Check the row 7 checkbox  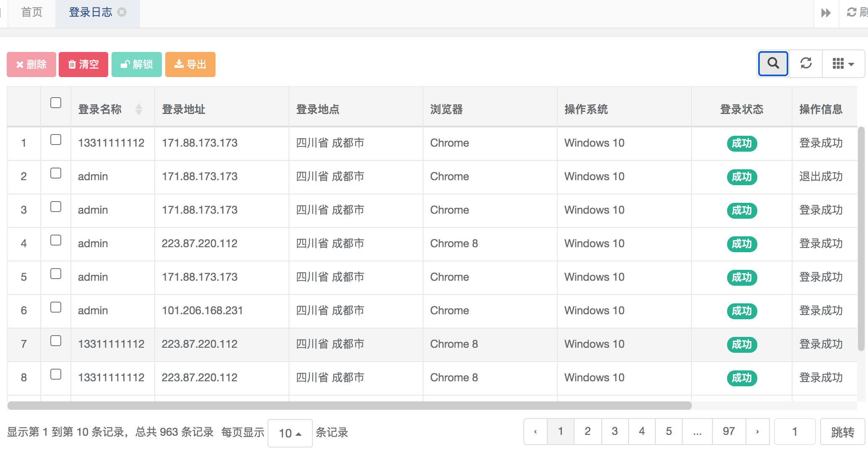tap(56, 341)
